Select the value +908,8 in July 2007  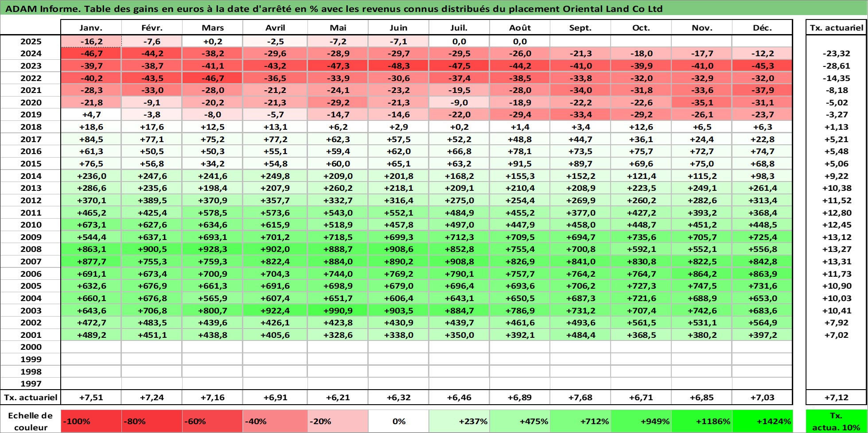click(459, 261)
